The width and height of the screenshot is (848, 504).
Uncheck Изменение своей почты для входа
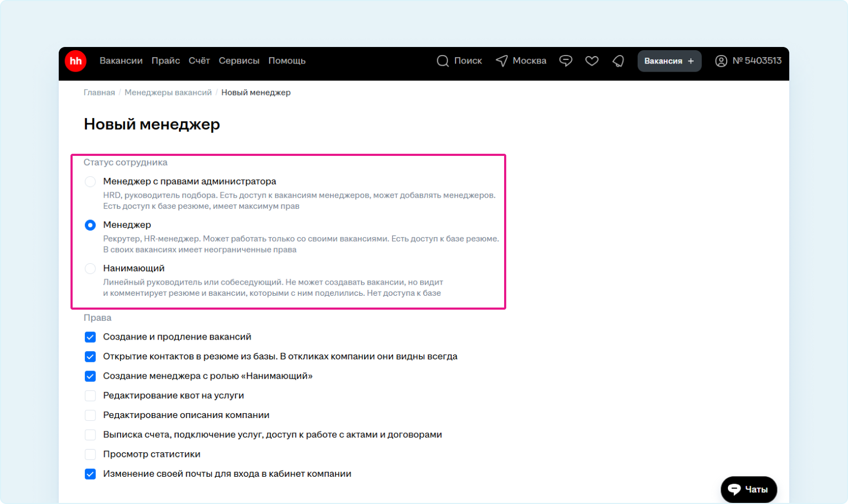pyautogui.click(x=90, y=474)
